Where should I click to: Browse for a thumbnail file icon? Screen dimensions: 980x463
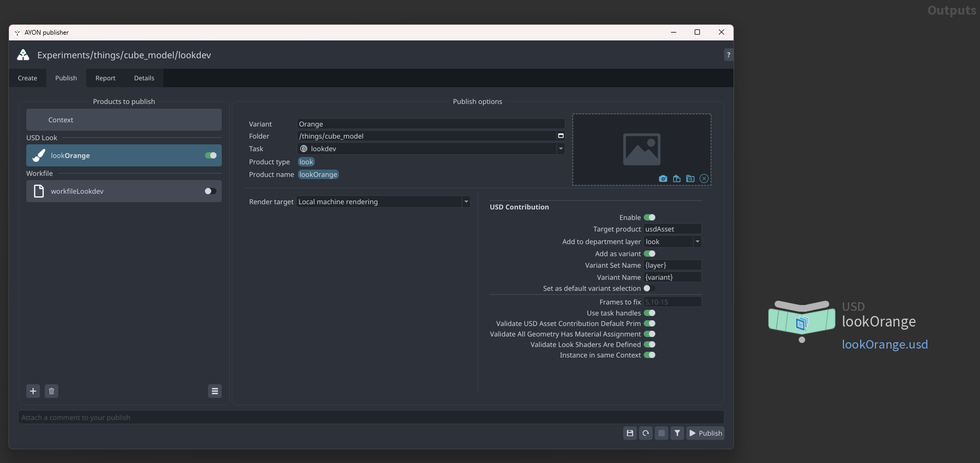pyautogui.click(x=690, y=179)
